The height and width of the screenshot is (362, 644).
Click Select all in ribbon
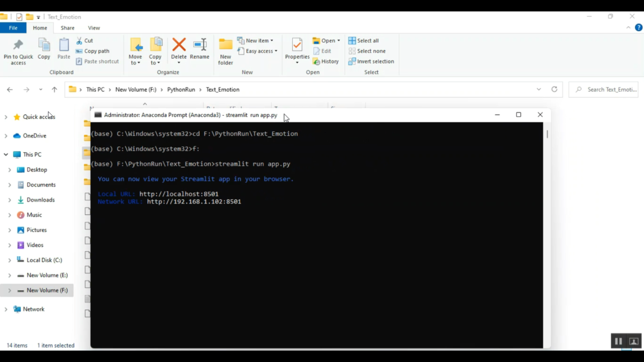(364, 40)
